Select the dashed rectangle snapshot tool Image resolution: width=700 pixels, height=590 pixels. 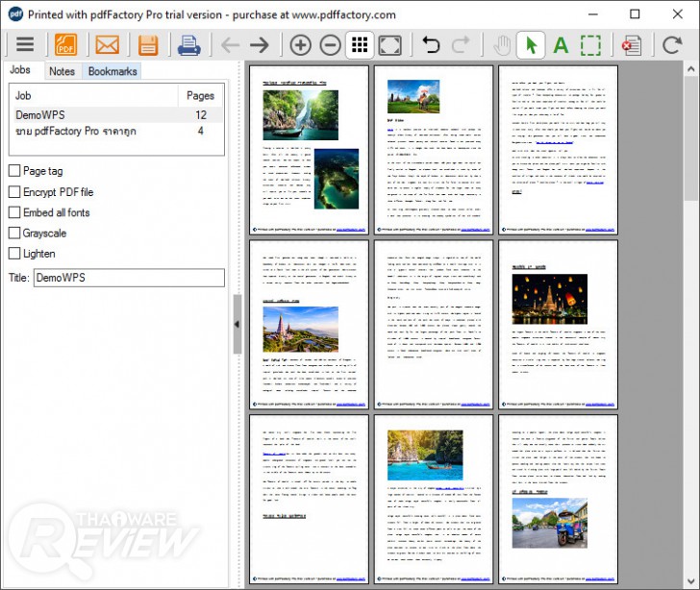pyautogui.click(x=590, y=45)
